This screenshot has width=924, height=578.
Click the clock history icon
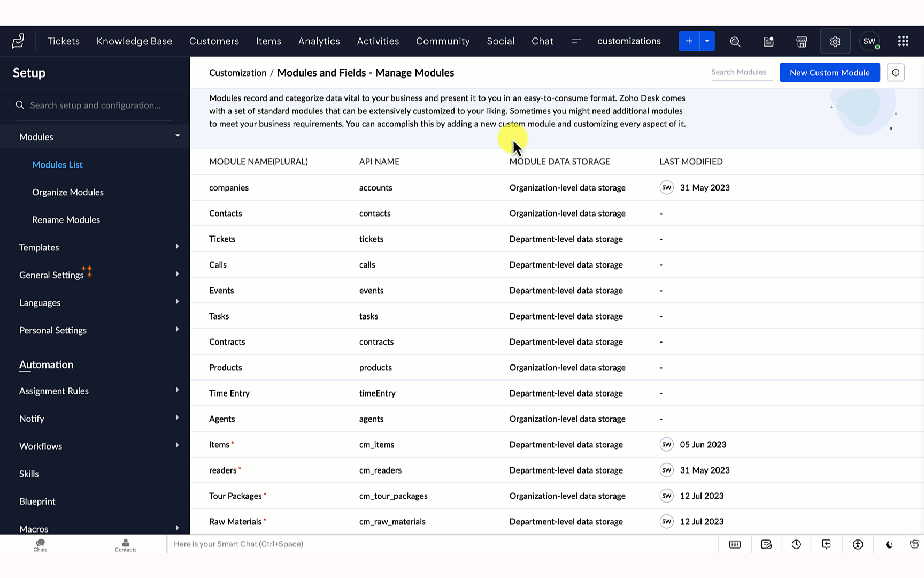coord(796,544)
